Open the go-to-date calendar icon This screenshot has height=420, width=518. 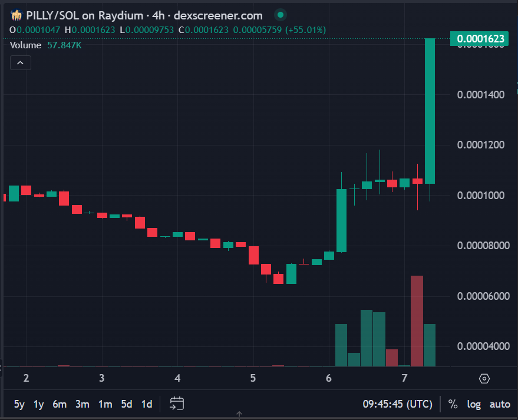click(x=176, y=404)
